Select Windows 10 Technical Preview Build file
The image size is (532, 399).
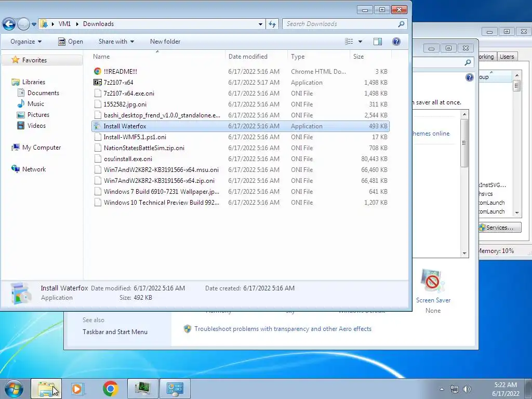click(241, 203)
